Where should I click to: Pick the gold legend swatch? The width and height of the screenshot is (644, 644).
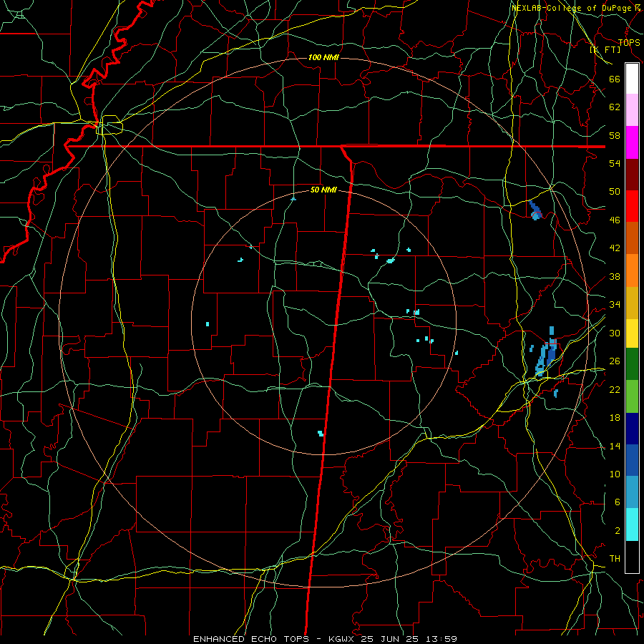click(x=632, y=303)
